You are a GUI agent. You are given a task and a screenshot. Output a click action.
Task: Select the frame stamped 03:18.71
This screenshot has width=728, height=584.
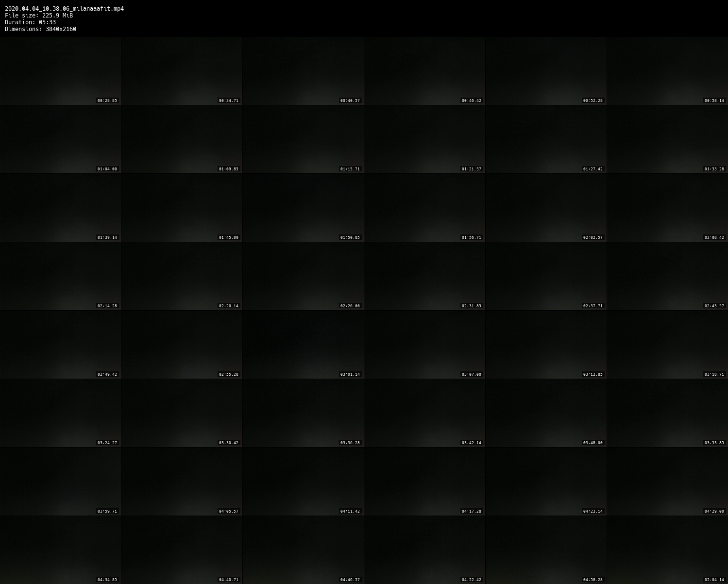click(667, 345)
